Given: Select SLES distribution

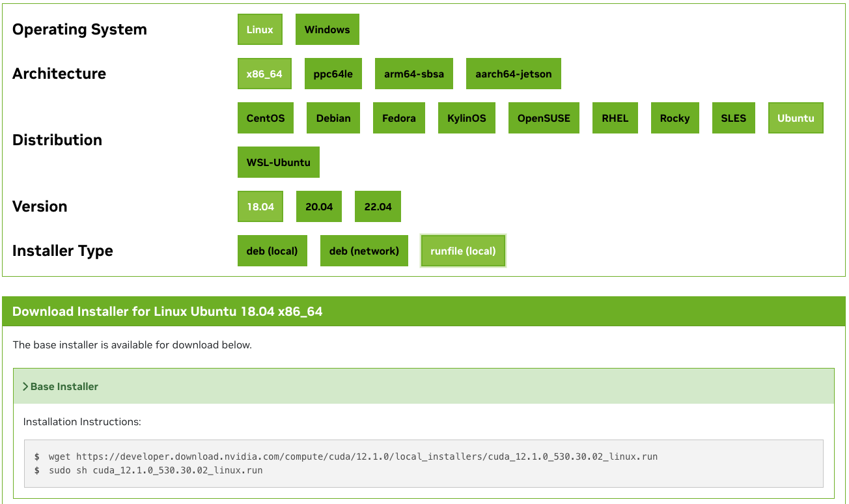Looking at the screenshot, I should point(734,118).
